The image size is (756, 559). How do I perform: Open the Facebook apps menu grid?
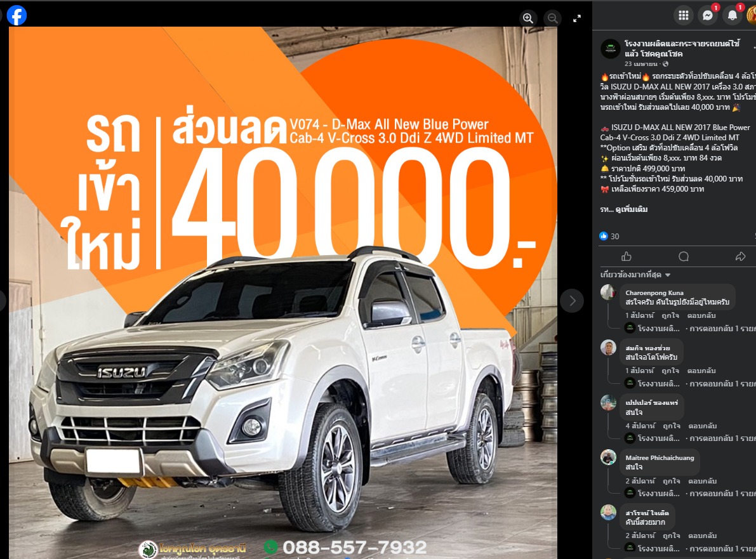[x=683, y=15]
